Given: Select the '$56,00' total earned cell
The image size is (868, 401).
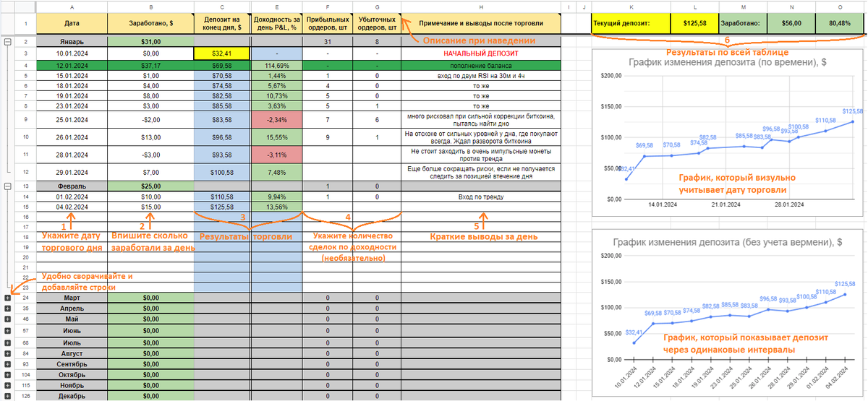Looking at the screenshot, I should pyautogui.click(x=792, y=24).
